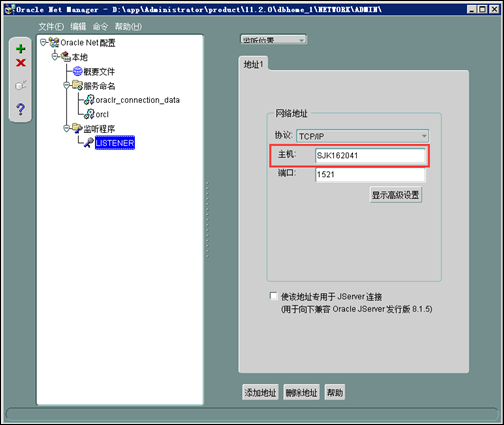This screenshot has height=425, width=504.
Task: Click the test service icon in sidebar
Action: click(x=21, y=85)
